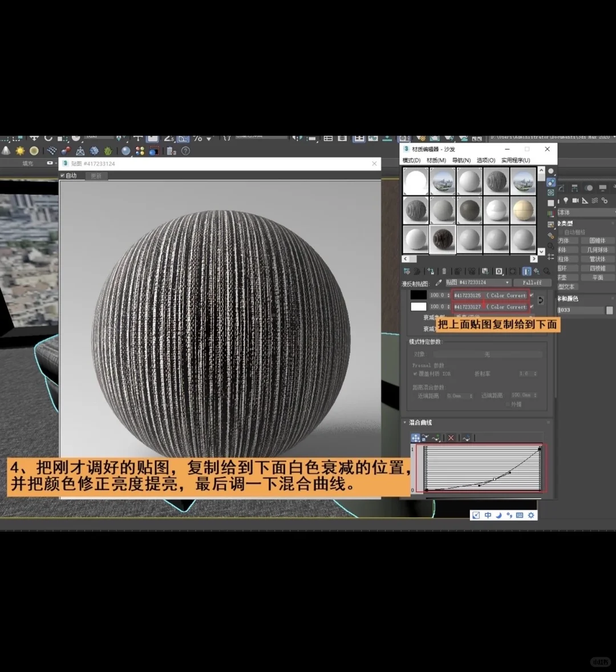This screenshot has width=616, height=672.
Task: Toggle the 覆盖材质 IOR checkbox
Action: pyautogui.click(x=415, y=374)
